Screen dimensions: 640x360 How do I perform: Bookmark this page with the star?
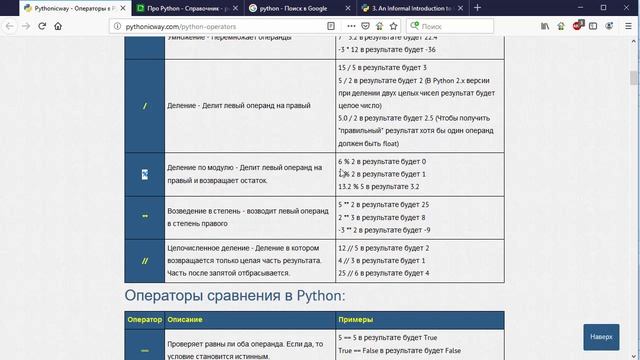[x=393, y=26]
